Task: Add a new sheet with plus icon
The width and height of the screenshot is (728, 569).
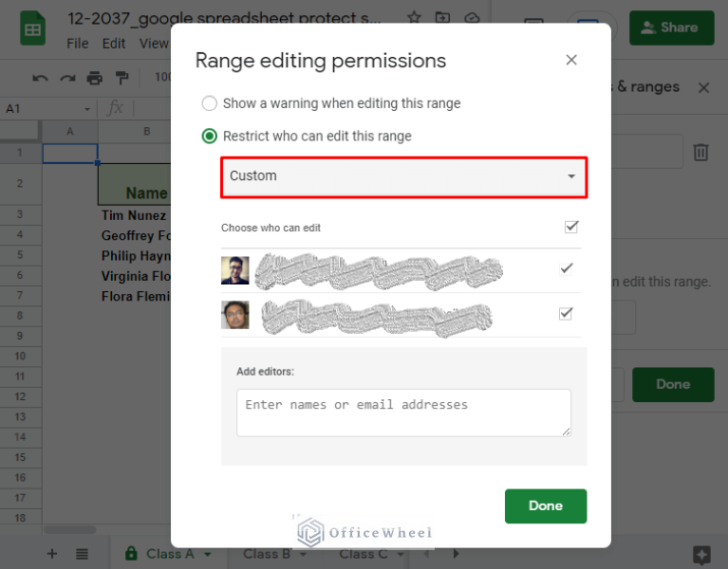Action: click(52, 554)
